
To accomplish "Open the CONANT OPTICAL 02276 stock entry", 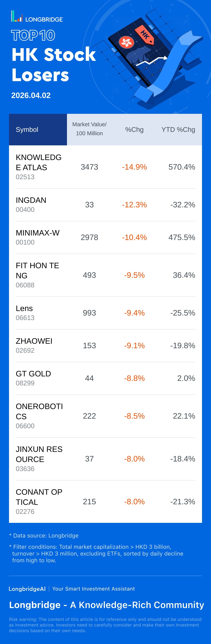I will pos(39,501).
